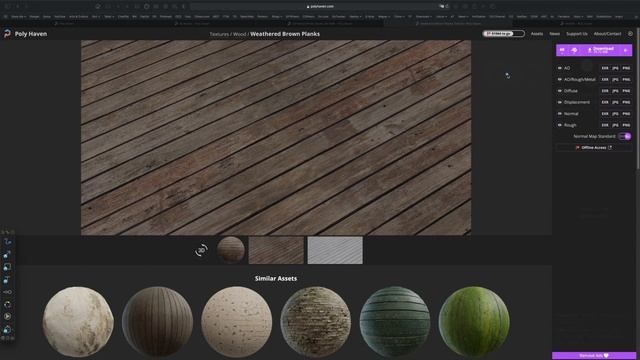Image resolution: width=640 pixels, height=360 pixels.
Task: Download Rough map as JPG
Action: pyautogui.click(x=615, y=125)
